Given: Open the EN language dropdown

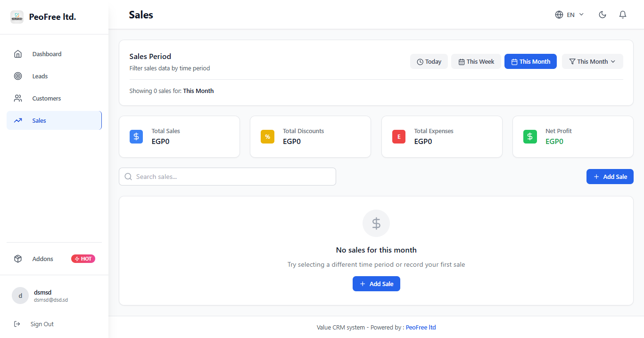Looking at the screenshot, I should click(x=570, y=15).
